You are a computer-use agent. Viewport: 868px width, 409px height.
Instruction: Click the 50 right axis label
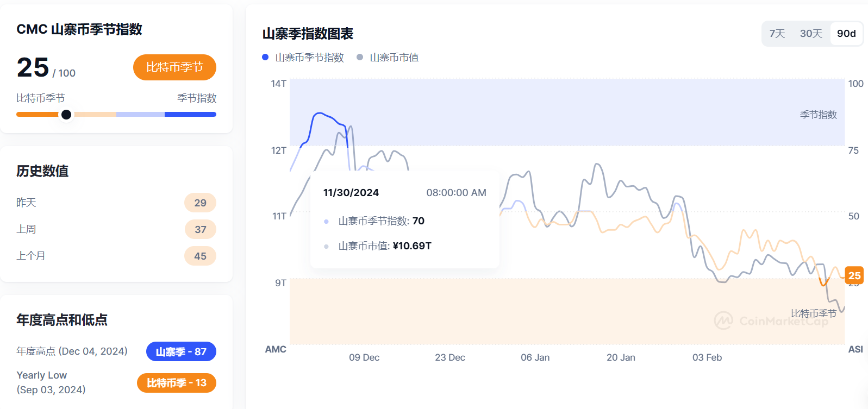pos(854,216)
